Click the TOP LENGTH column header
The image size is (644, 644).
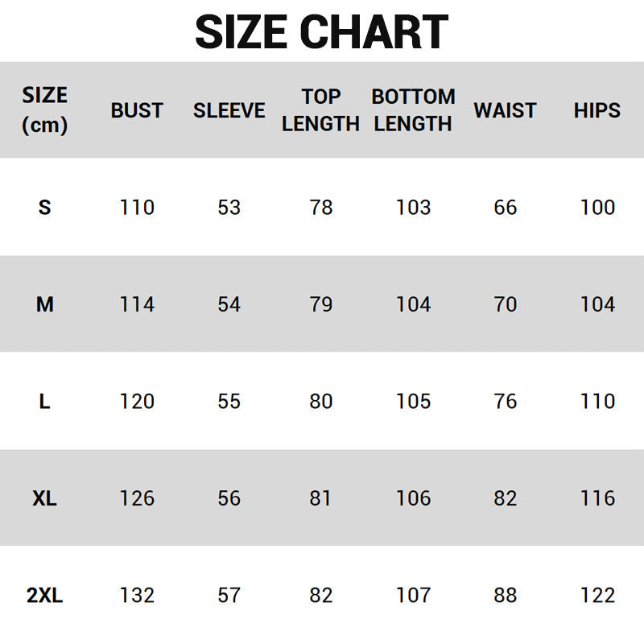click(320, 110)
